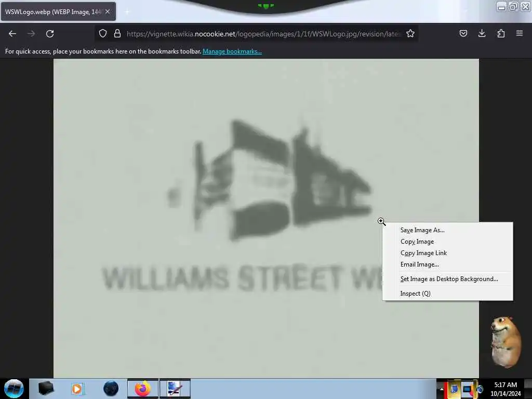Open the black folder taskbar icon
The width and height of the screenshot is (532, 399).
(x=46, y=389)
